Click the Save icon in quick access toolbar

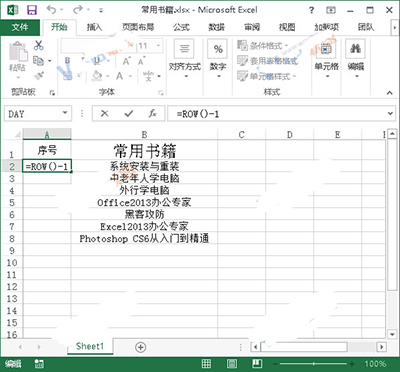pyautogui.click(x=32, y=10)
